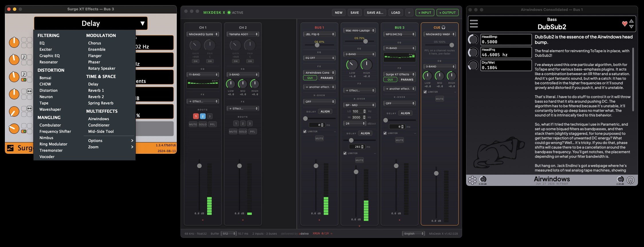
Task: Favorite DubSub2 with the heart icon
Action: coord(625,24)
